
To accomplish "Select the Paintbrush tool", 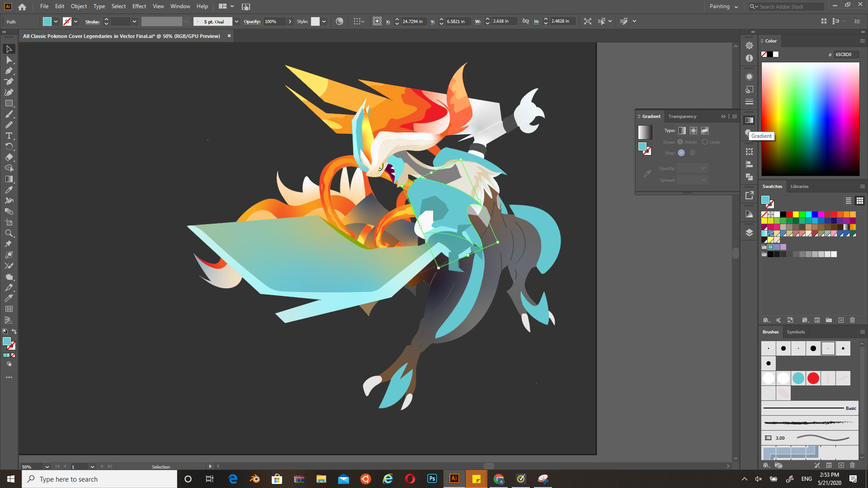I will (9, 114).
